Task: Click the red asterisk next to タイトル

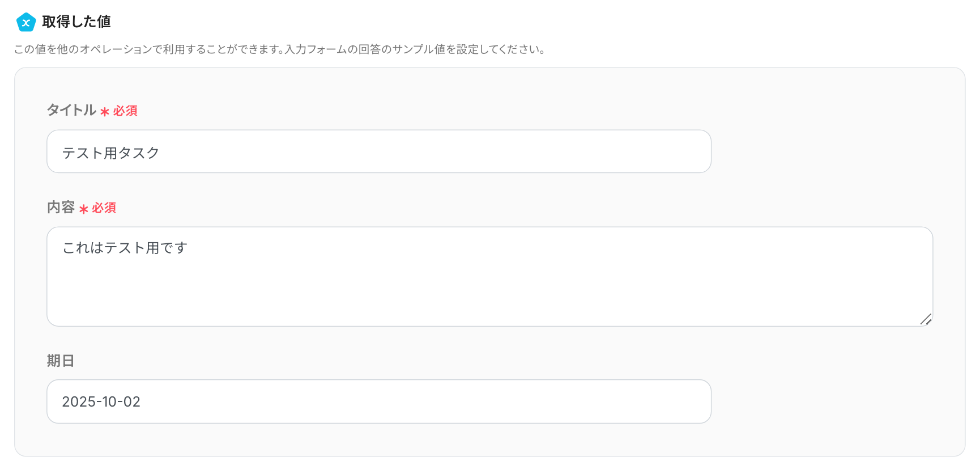Action: [105, 112]
